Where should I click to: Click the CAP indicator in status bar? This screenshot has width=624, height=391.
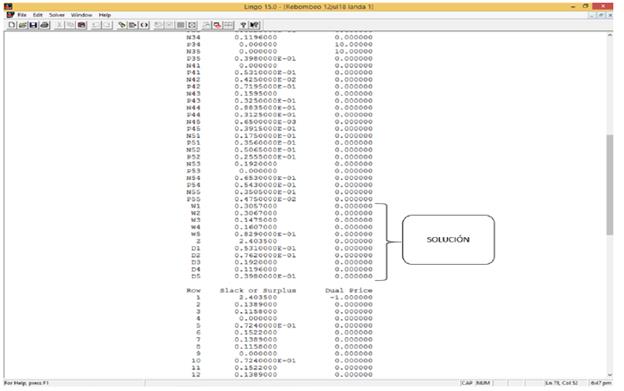point(467,383)
